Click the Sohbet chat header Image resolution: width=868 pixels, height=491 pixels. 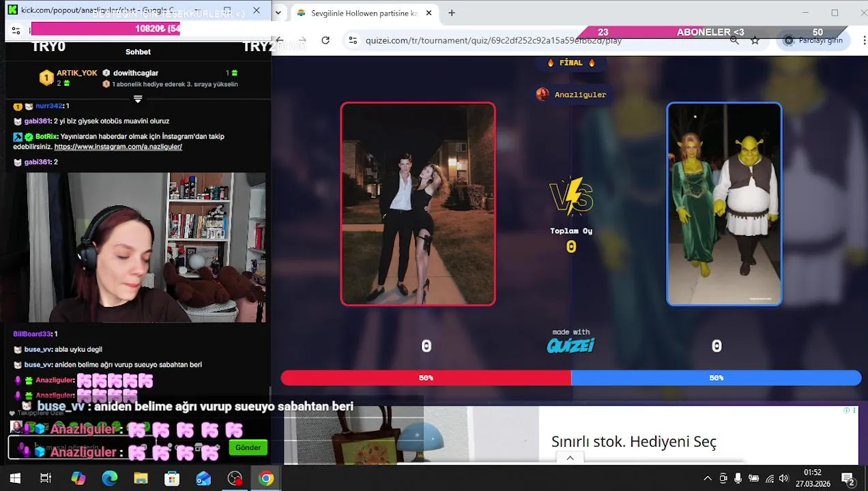[138, 52]
